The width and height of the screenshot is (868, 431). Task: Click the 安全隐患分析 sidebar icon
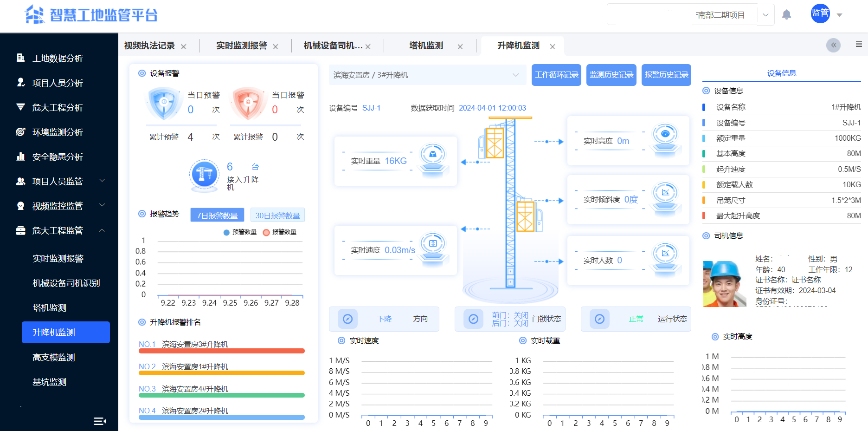pyautogui.click(x=21, y=157)
